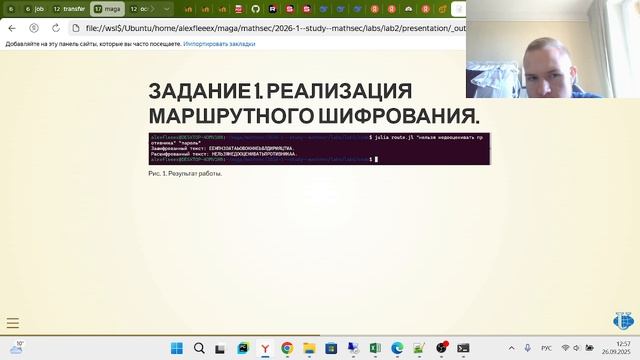Open the remote desktop taskbar icon
Image resolution: width=640 pixels, height=360 pixels.
(x=353, y=348)
